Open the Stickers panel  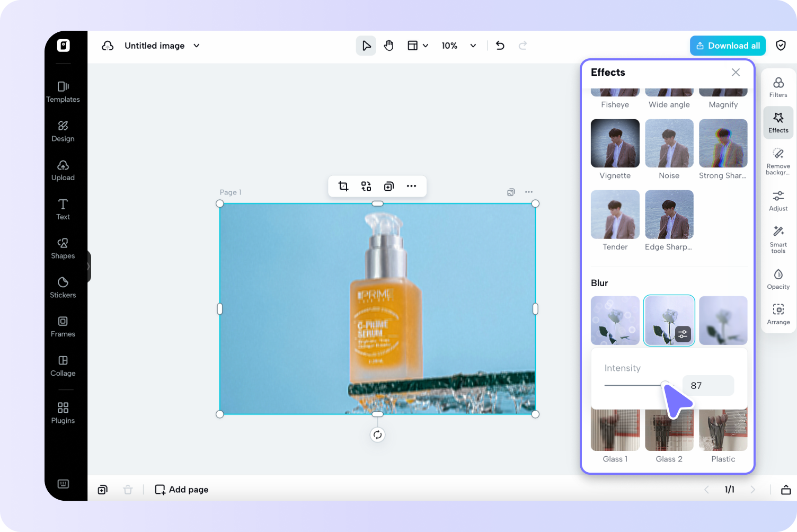tap(63, 288)
